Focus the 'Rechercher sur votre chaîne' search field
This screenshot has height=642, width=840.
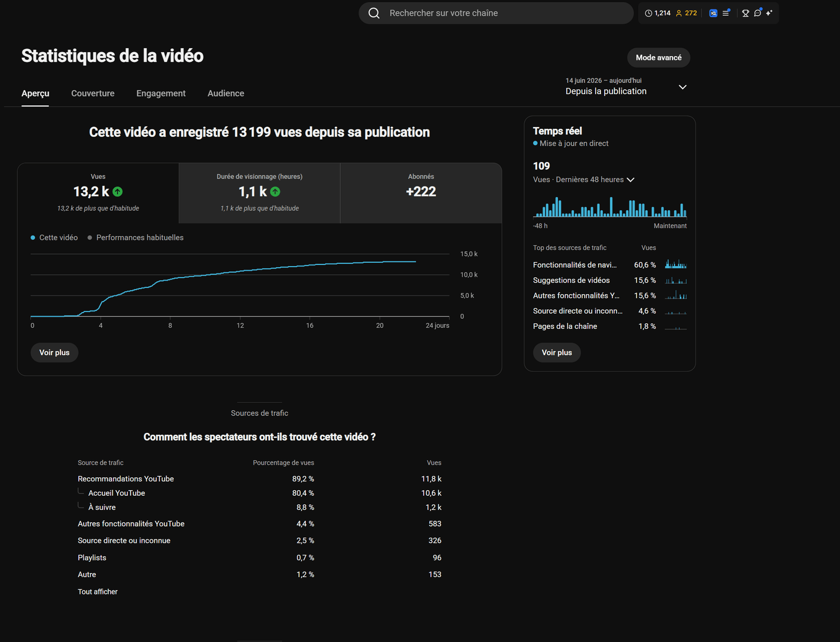[x=496, y=13]
